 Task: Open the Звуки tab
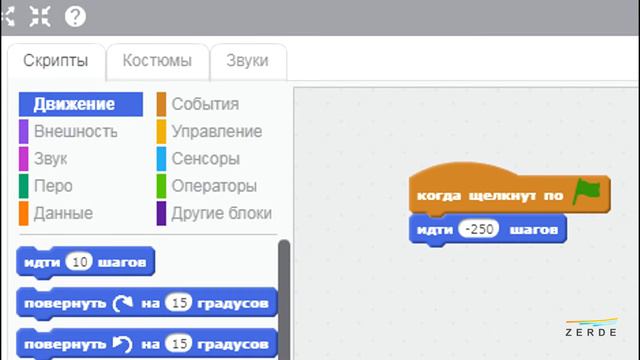(x=248, y=61)
